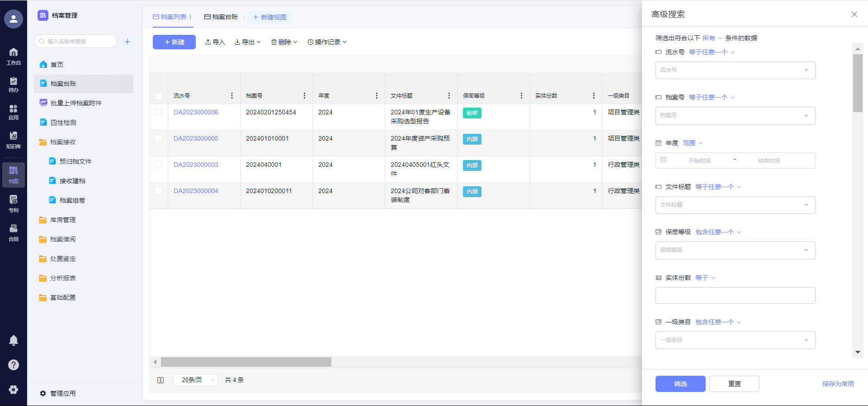Open the 20条/页 page size dropdown
This screenshot has width=868, height=406.
[x=196, y=380]
